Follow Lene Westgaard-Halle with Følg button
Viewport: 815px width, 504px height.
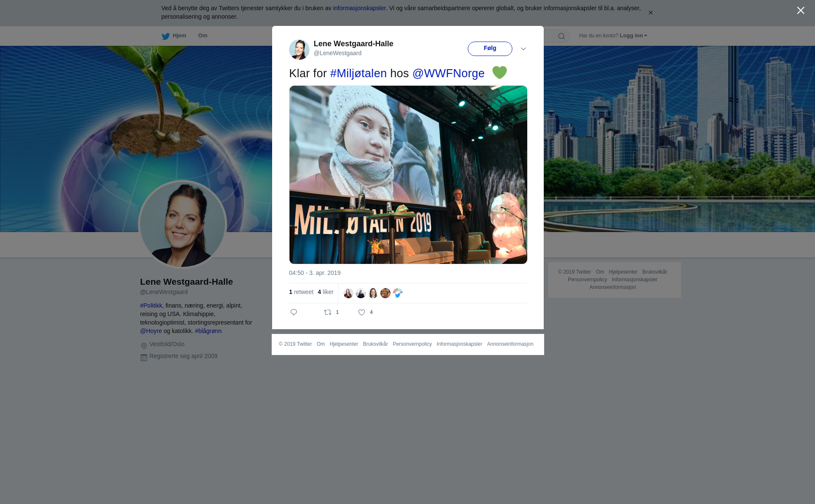490,48
